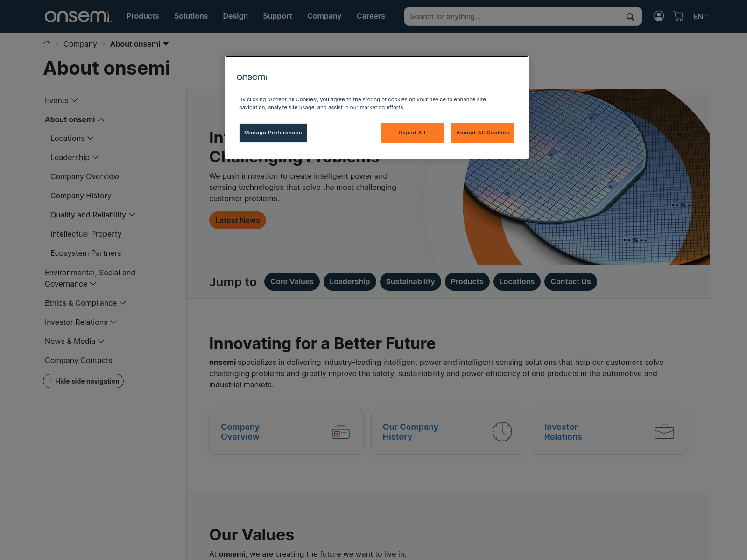Screen dimensions: 747x560
Task: Open About onsemi breadcrumb dropdown arrow
Action: 166,44
